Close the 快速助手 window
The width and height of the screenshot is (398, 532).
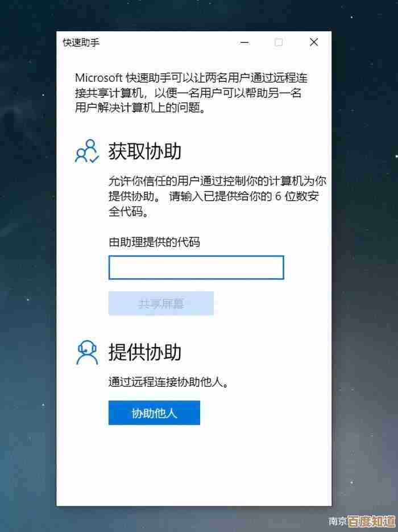coord(314,43)
